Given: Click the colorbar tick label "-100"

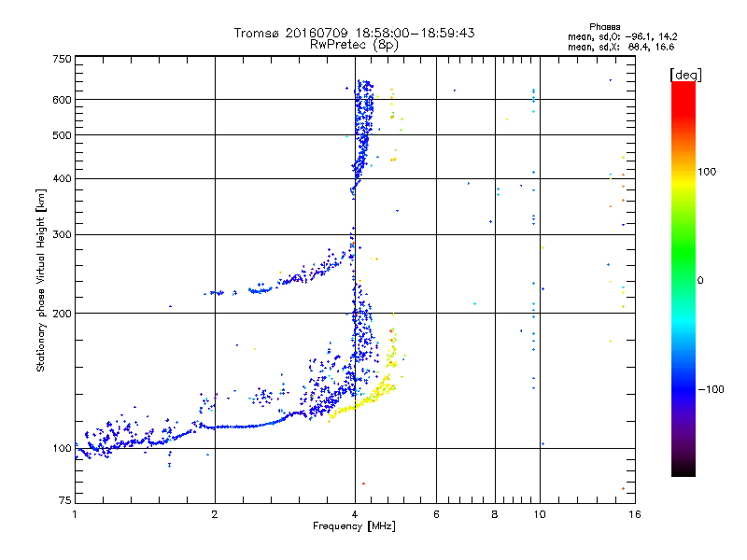Looking at the screenshot, I should point(711,389).
